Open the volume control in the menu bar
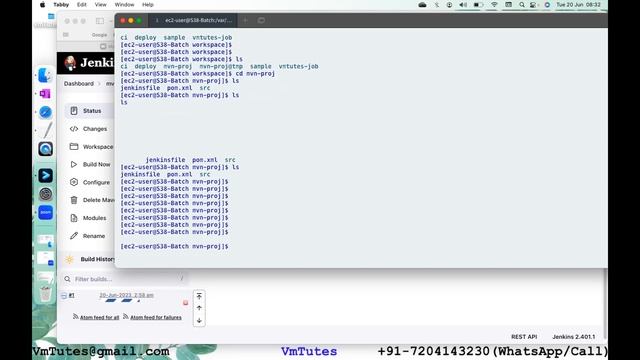Image resolution: width=640 pixels, height=360 pixels. click(x=463, y=5)
